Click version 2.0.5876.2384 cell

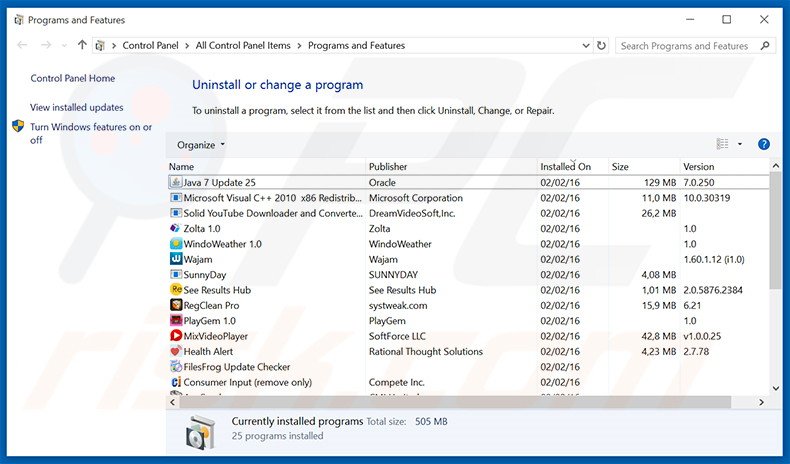[713, 290]
